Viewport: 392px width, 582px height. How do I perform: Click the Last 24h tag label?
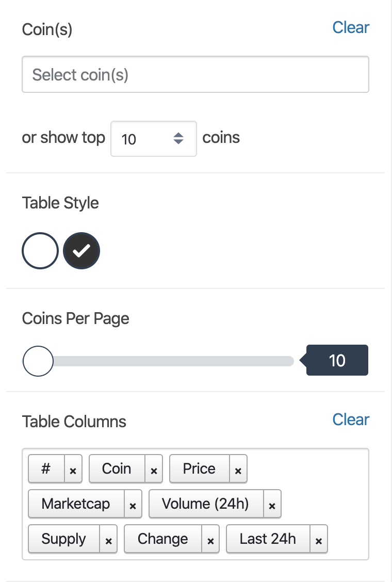pyautogui.click(x=268, y=539)
